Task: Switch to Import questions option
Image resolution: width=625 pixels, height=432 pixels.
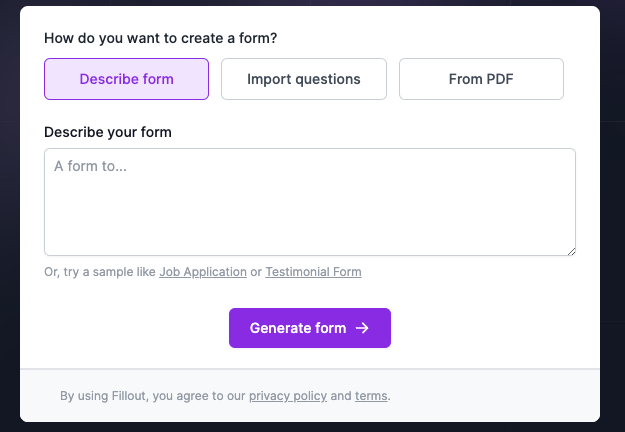Action: (303, 79)
